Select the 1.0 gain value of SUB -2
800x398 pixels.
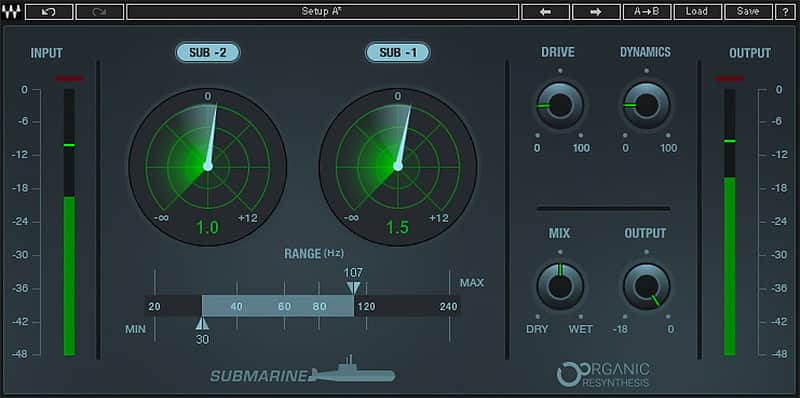[208, 228]
